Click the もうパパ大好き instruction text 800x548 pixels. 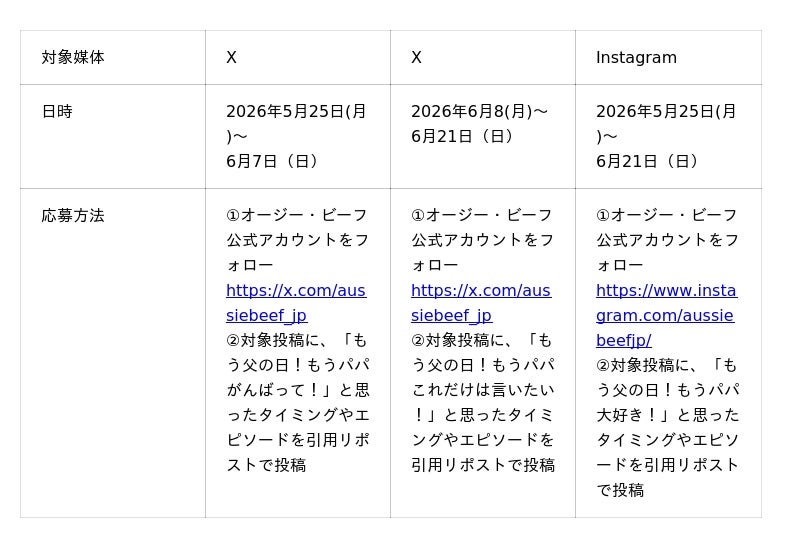(x=667, y=428)
